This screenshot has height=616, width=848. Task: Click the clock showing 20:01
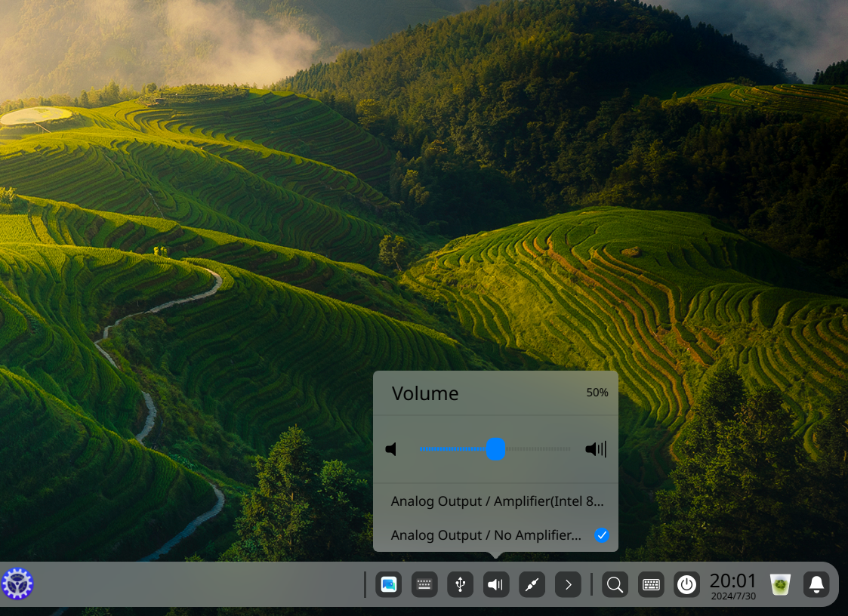pos(732,581)
